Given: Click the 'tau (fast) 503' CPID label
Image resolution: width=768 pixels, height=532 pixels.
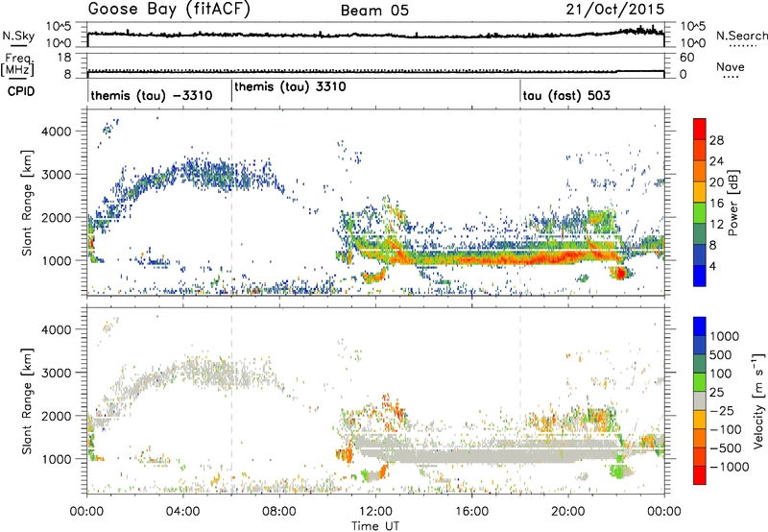Looking at the screenshot, I should tap(566, 95).
